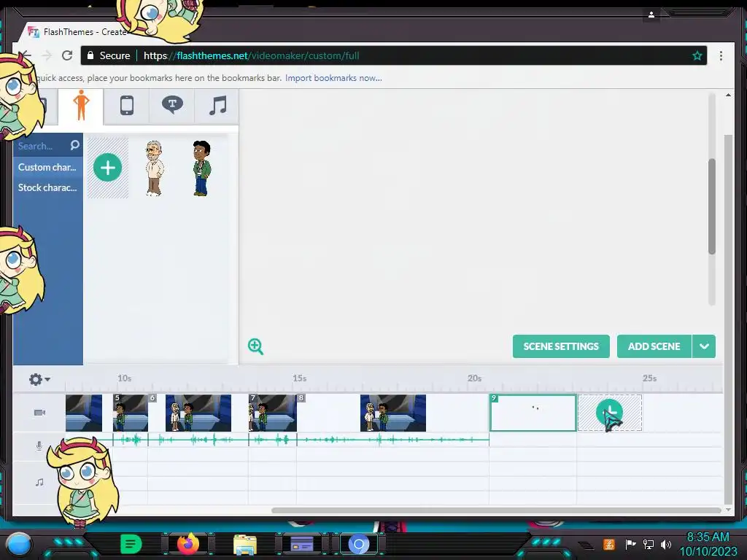The image size is (747, 560).
Task: Open Scene Settings
Action: pyautogui.click(x=561, y=346)
